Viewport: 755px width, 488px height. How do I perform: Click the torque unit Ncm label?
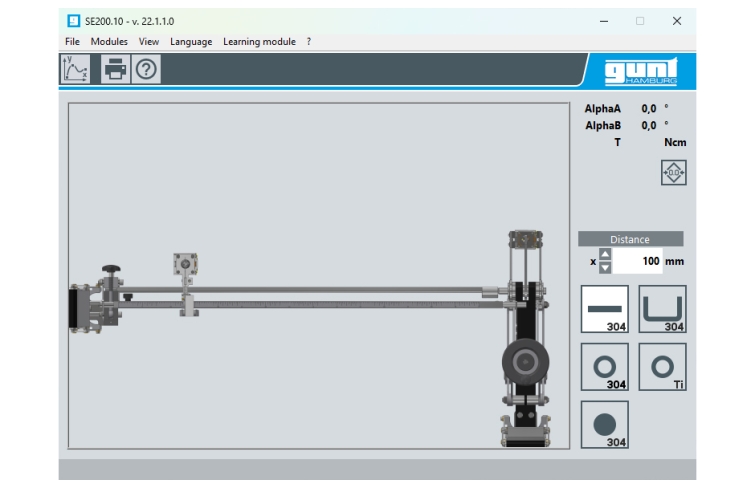coord(675,142)
